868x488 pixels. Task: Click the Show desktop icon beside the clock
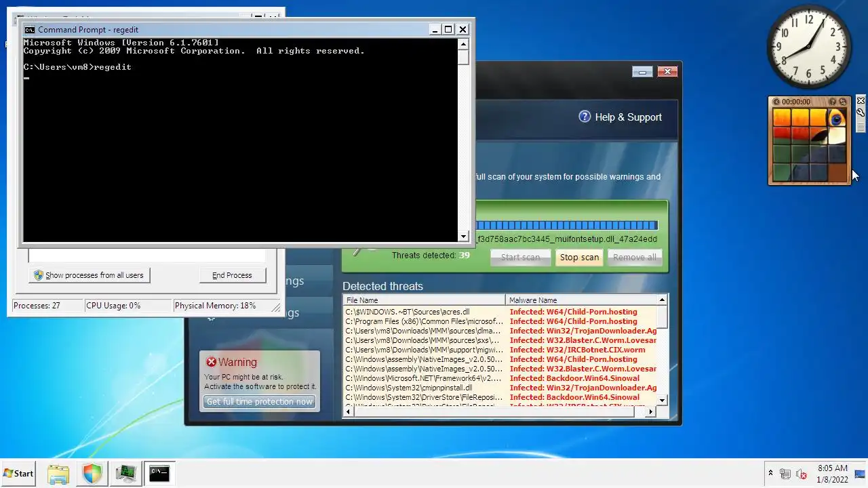860,474
